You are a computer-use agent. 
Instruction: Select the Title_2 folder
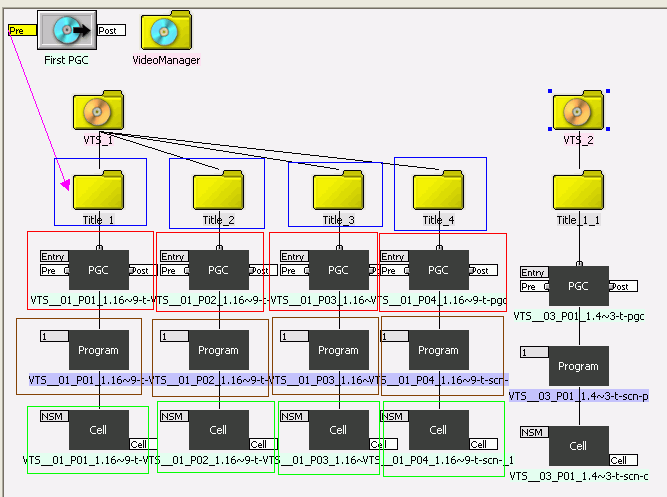pos(218,190)
